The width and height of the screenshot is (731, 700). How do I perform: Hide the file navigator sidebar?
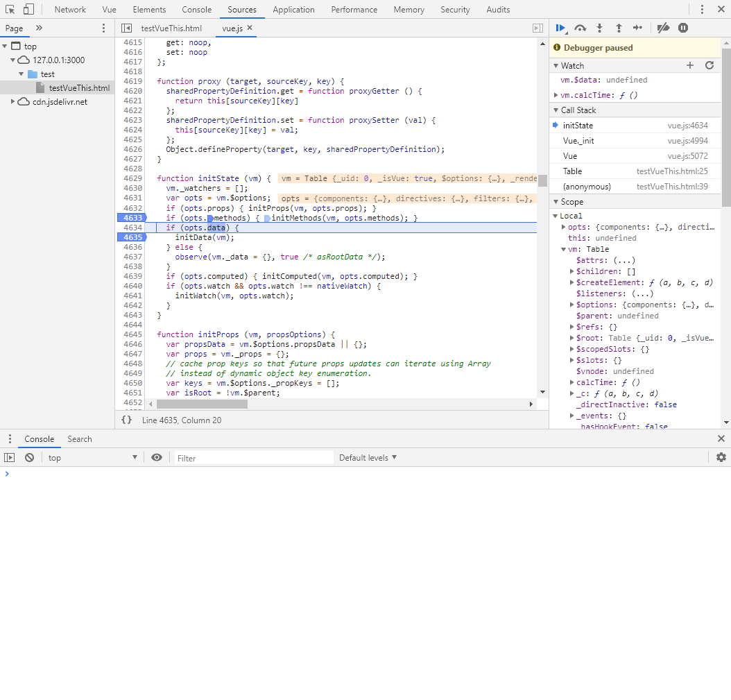pyautogui.click(x=126, y=28)
